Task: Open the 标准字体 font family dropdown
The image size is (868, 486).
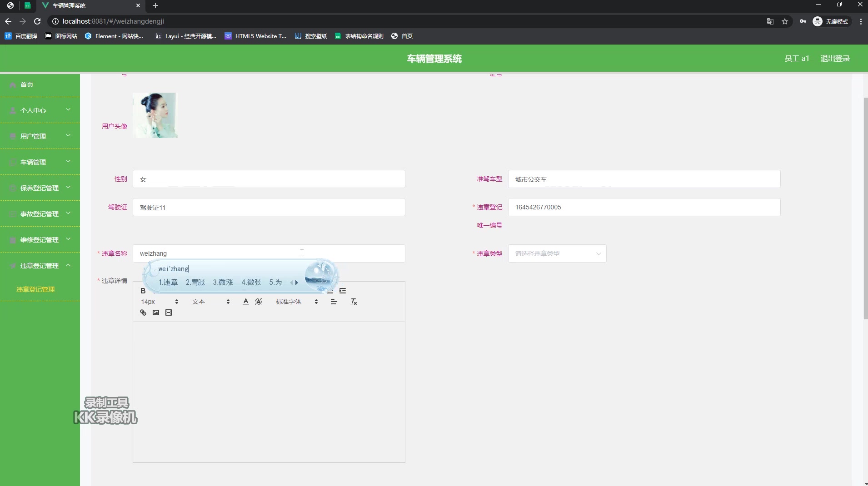Action: (297, 302)
